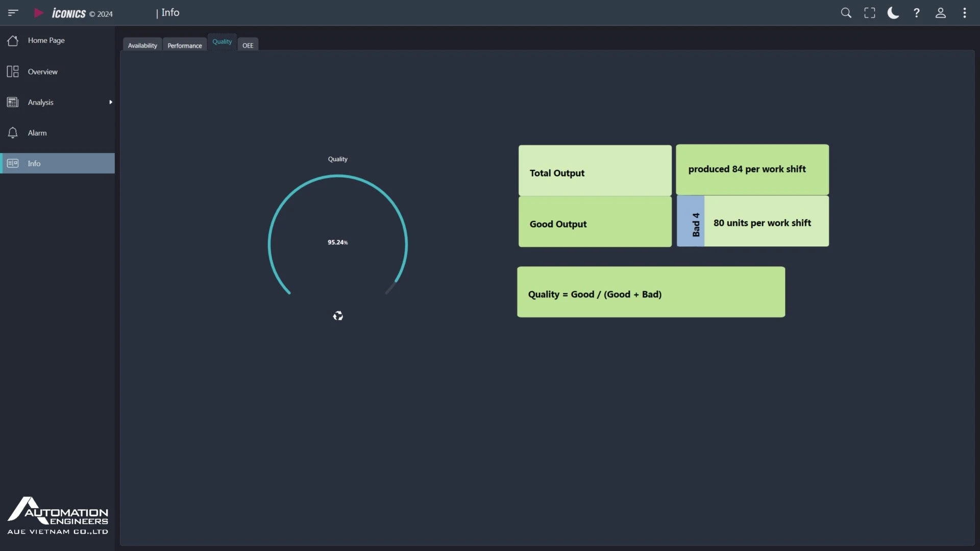Click the fullscreen toggle button
Viewport: 980px width, 551px height.
[870, 12]
